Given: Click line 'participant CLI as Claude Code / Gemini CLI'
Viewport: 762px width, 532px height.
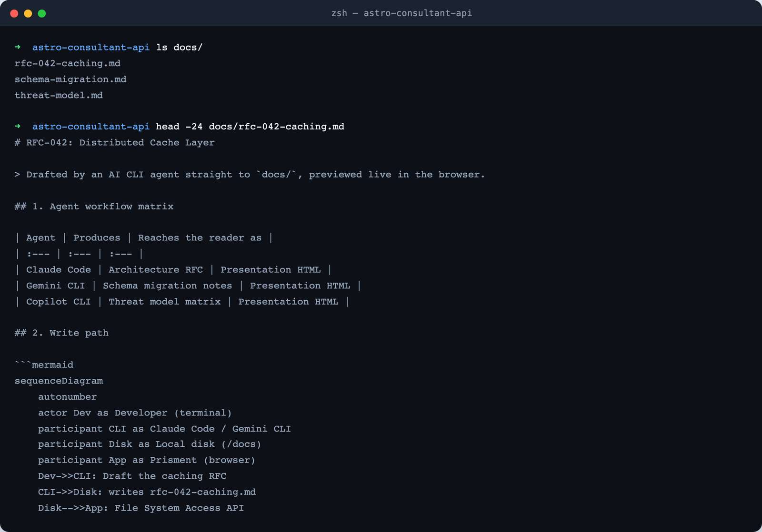Looking at the screenshot, I should (x=164, y=428).
